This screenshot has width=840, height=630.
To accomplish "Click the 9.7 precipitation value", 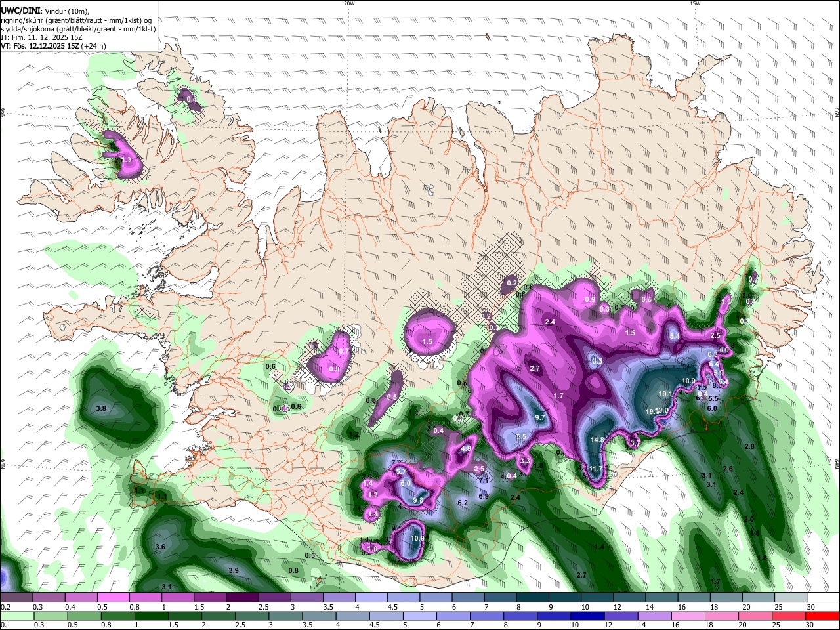I will click(x=541, y=417).
